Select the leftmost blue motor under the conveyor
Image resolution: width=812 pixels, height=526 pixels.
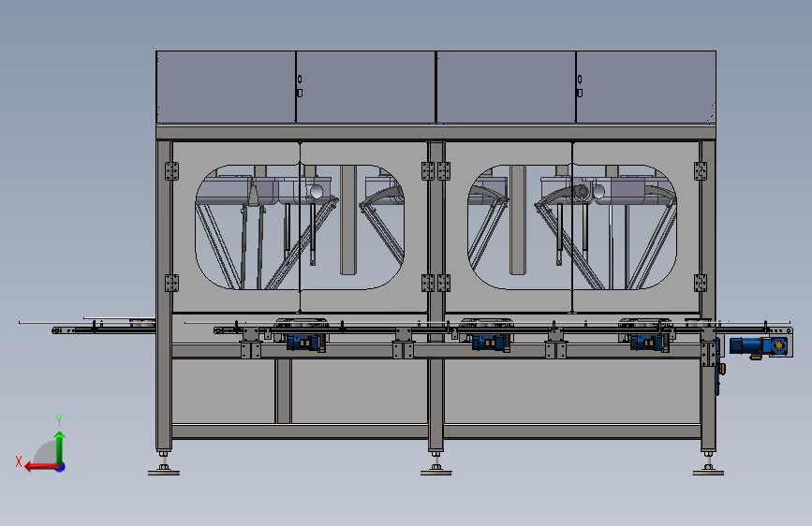304,343
